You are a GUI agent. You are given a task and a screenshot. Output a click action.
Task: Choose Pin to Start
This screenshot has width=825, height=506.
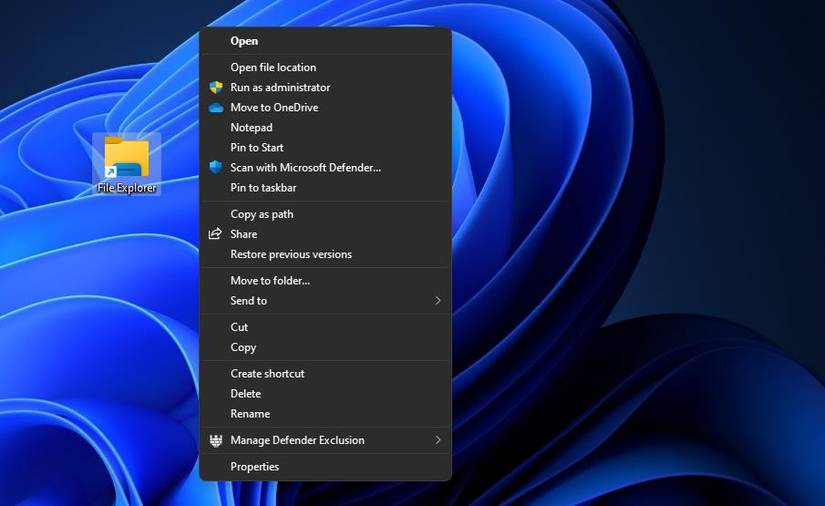pos(325,147)
